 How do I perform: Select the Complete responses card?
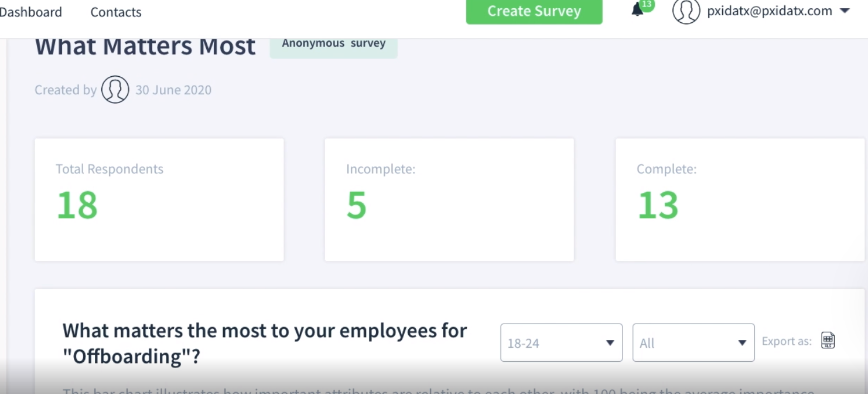[x=739, y=199]
